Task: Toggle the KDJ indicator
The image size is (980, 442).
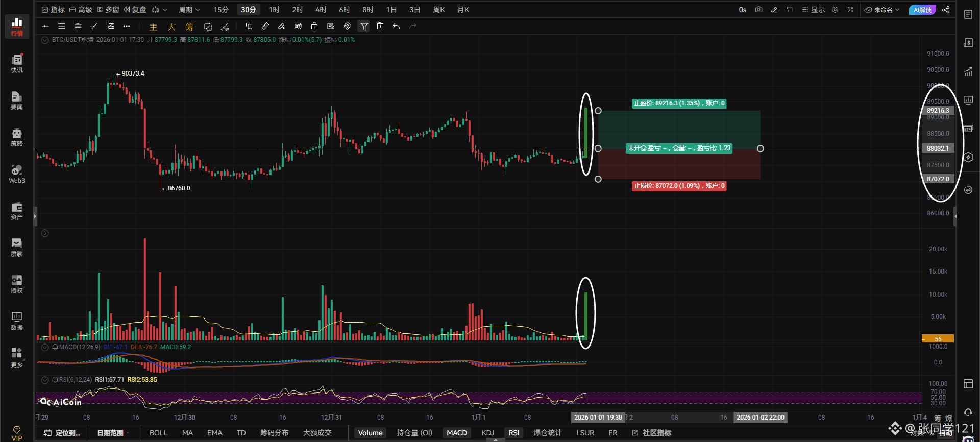Action: [488, 433]
